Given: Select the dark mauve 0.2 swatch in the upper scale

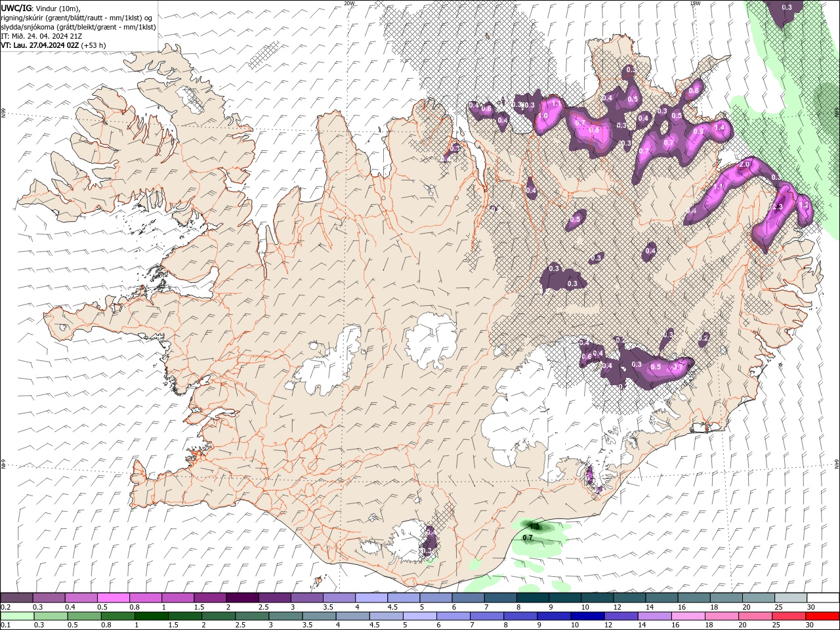Looking at the screenshot, I should [x=16, y=598].
